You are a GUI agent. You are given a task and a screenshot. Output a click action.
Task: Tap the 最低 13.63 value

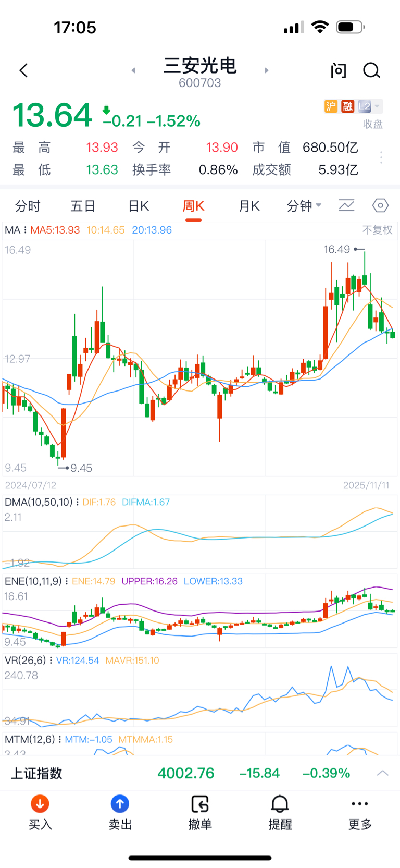pyautogui.click(x=102, y=170)
